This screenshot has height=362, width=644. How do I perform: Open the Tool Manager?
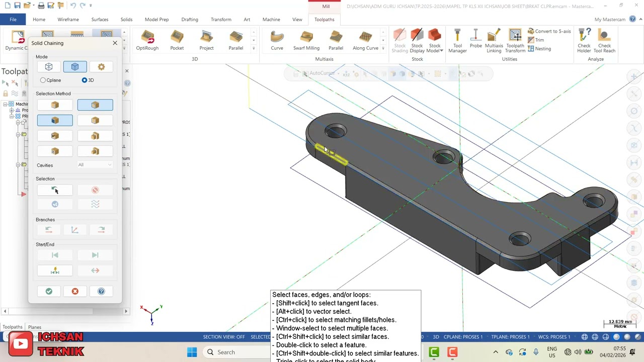(457, 41)
